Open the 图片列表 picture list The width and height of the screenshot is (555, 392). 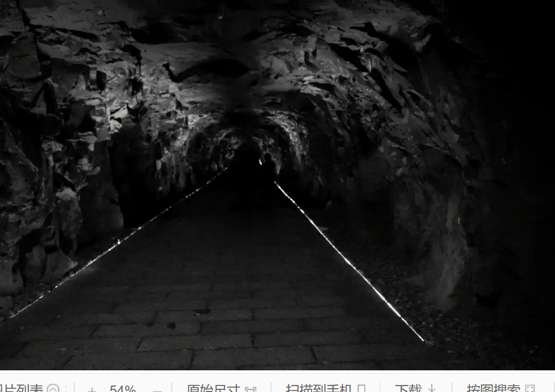pyautogui.click(x=22, y=389)
